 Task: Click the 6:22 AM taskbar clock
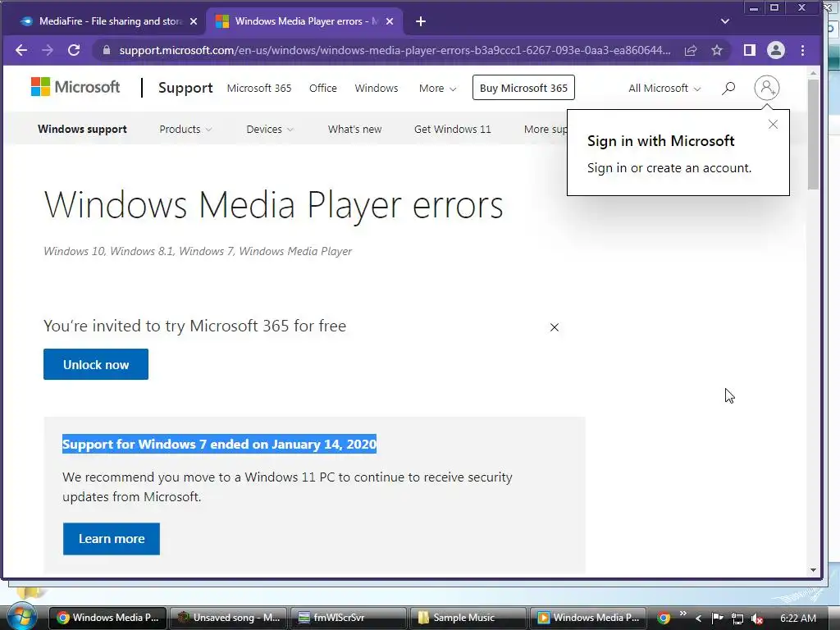798,619
